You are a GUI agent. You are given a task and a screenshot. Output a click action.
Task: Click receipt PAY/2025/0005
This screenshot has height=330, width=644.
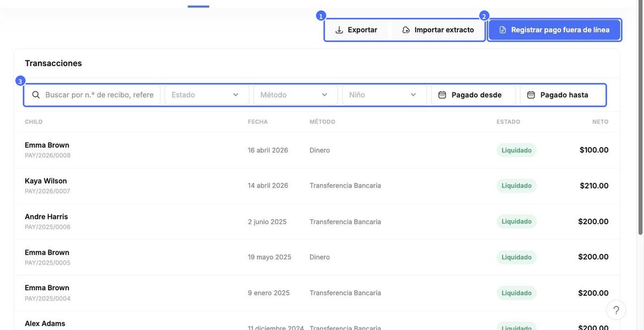(47, 263)
